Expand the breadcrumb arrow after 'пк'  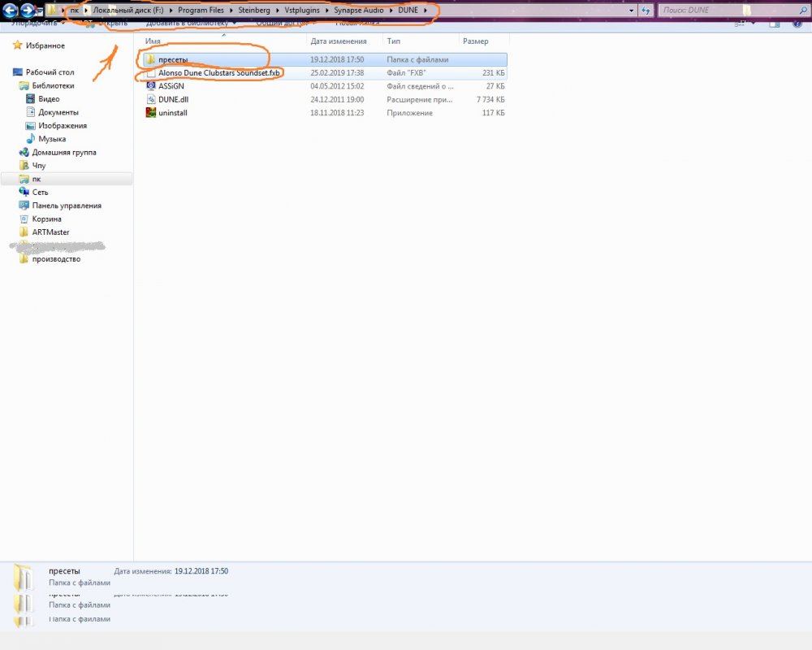tap(86, 11)
